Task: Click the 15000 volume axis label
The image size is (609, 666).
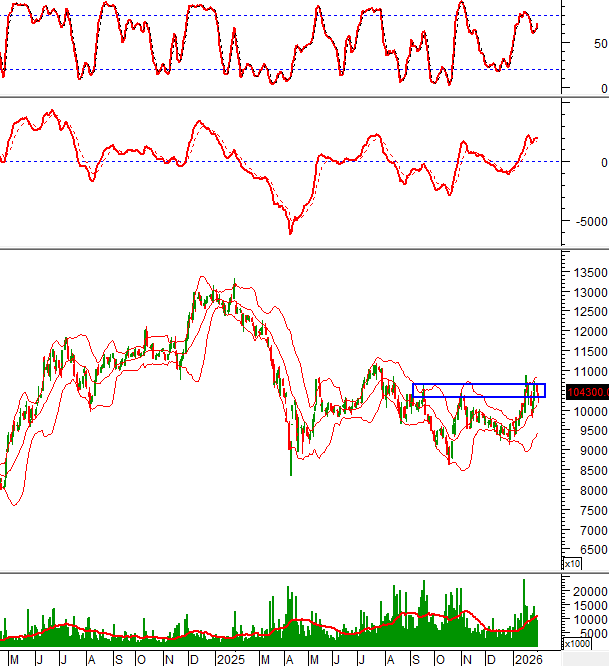Action: click(x=588, y=606)
